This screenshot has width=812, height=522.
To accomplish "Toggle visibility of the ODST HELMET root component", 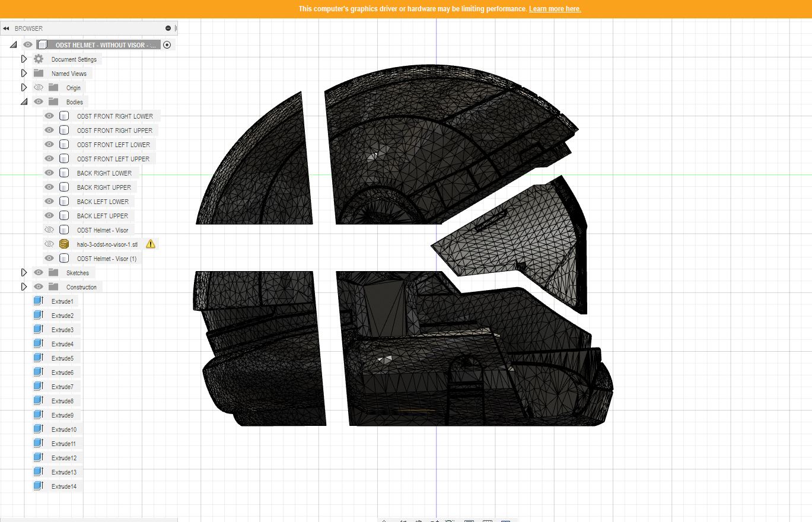I will pos(27,44).
